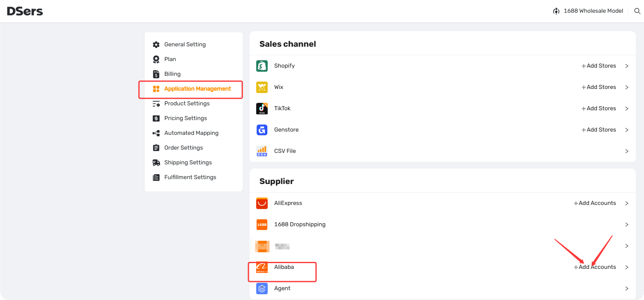Open Fulfillment Settings
This screenshot has height=300, width=644.
point(190,177)
